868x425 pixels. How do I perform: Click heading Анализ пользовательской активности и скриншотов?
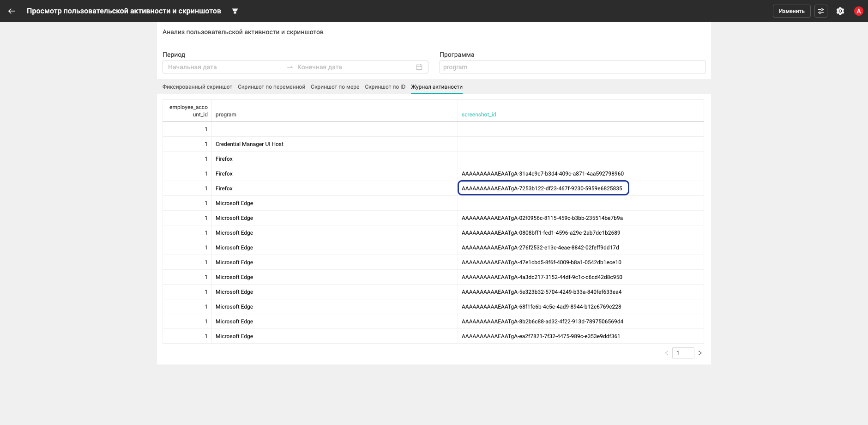[243, 32]
